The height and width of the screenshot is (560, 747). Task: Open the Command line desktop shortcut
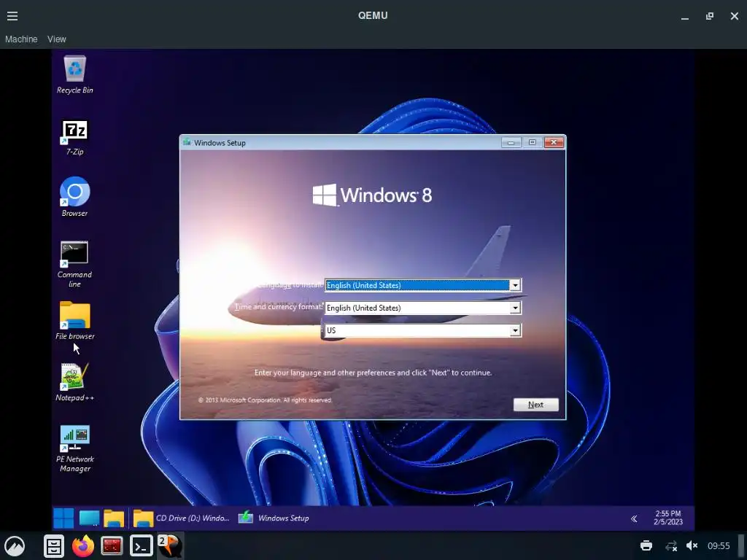click(75, 264)
